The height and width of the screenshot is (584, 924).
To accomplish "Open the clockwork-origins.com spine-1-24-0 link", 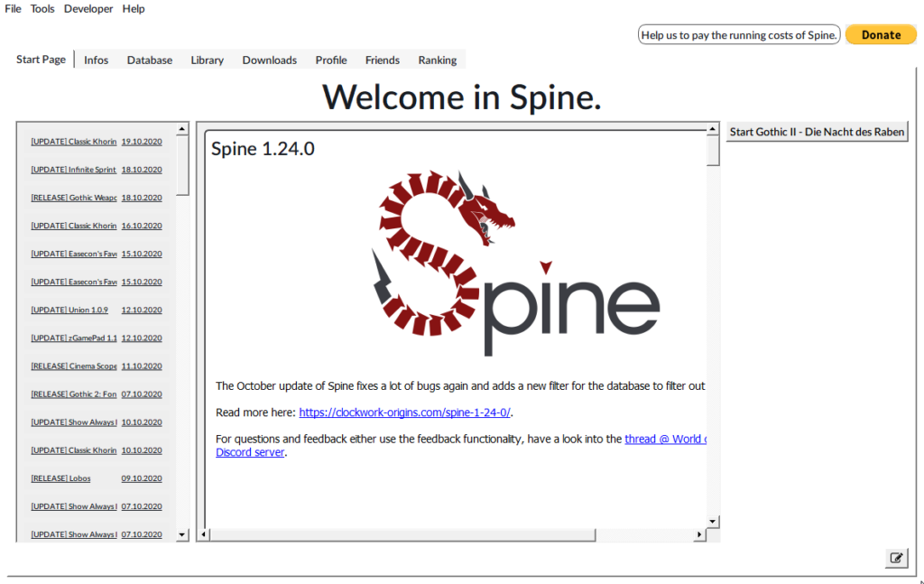I will click(x=405, y=413).
